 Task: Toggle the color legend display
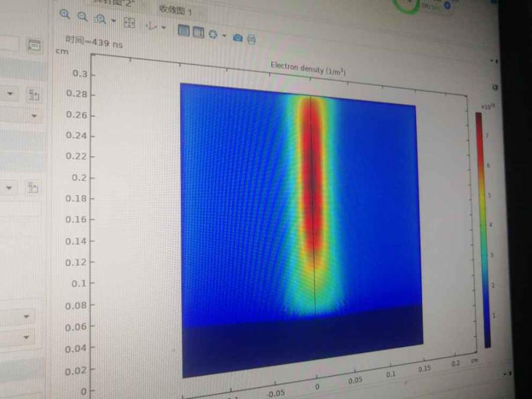(x=199, y=33)
